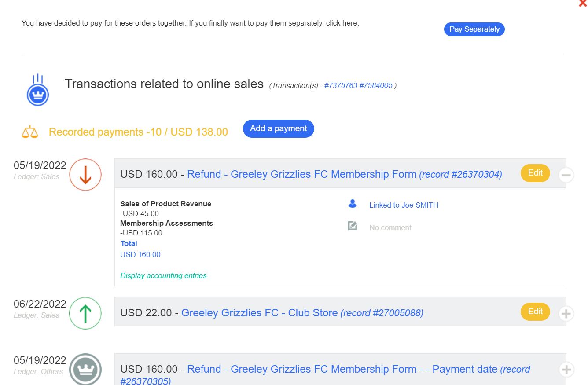The width and height of the screenshot is (588, 385).
Task: Open transaction #7584005 link
Action: pyautogui.click(x=376, y=86)
